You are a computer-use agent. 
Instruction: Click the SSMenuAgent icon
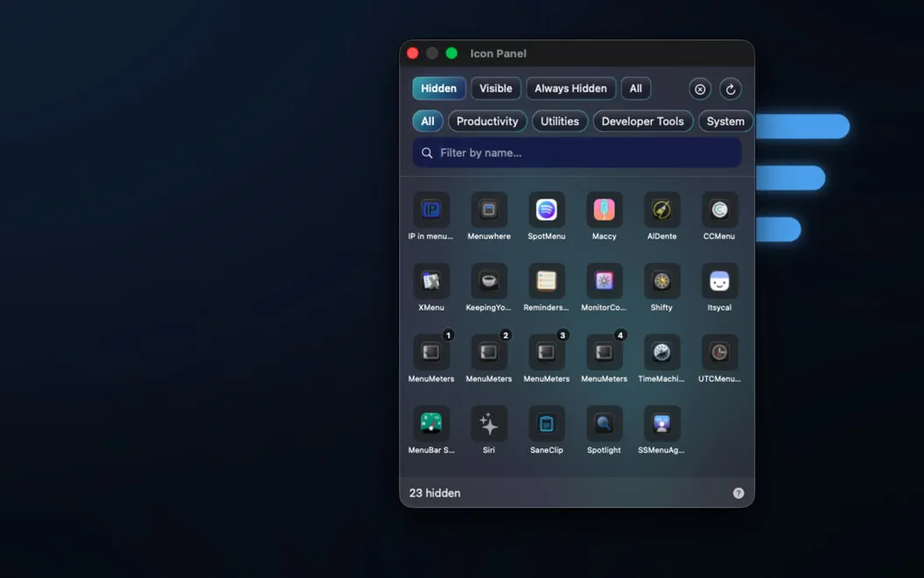coord(661,424)
